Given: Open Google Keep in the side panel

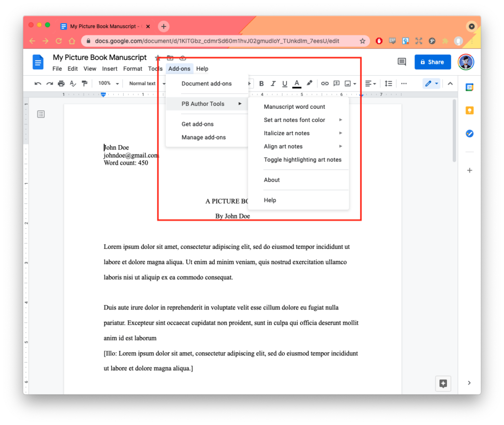Looking at the screenshot, I should 470,110.
